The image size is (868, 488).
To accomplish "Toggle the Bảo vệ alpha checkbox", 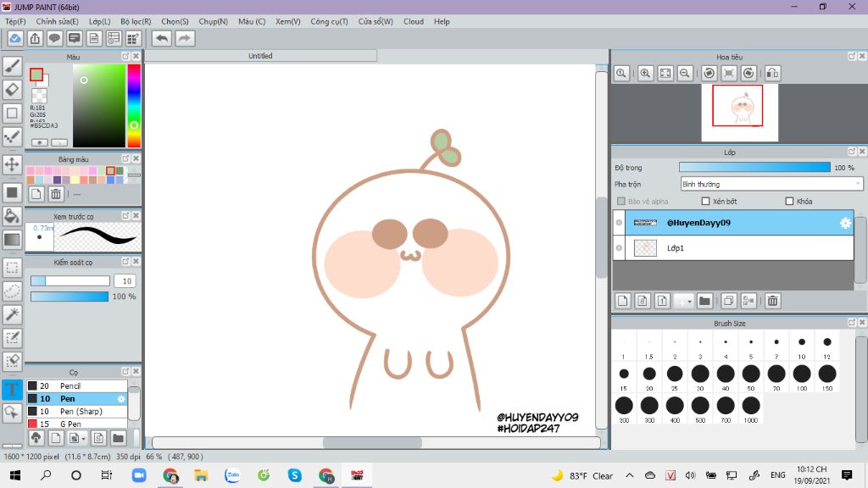I will pyautogui.click(x=621, y=202).
